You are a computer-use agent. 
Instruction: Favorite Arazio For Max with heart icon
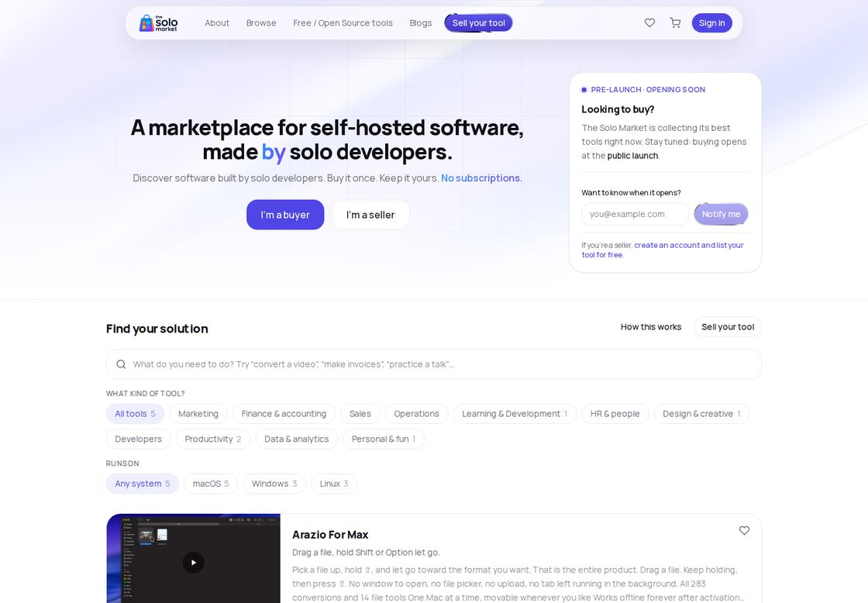[x=745, y=530]
